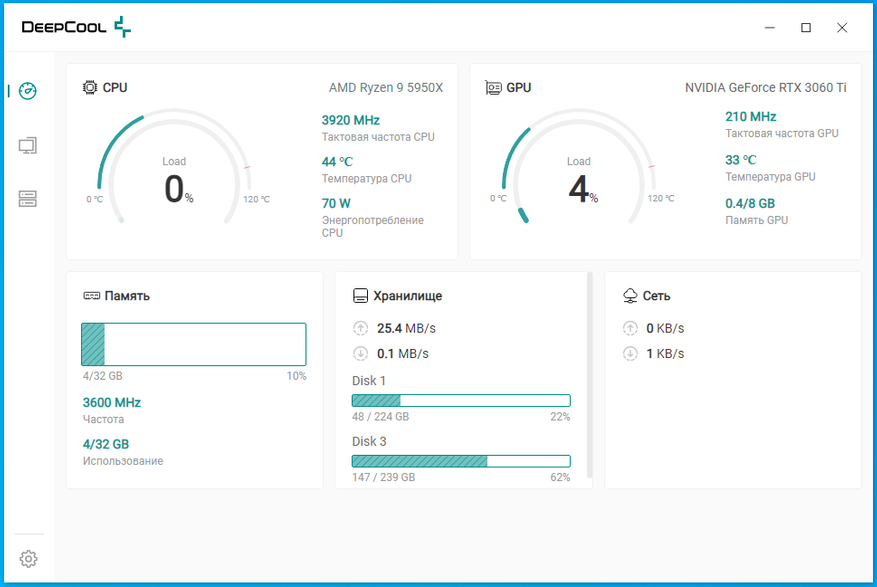Click the AMD Ryzen 9 5950X label

[x=386, y=88]
